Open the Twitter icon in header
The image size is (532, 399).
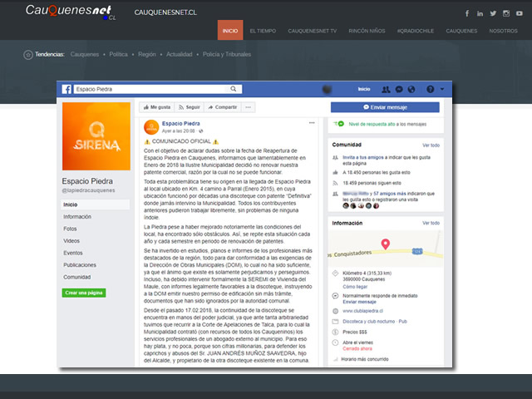point(492,13)
